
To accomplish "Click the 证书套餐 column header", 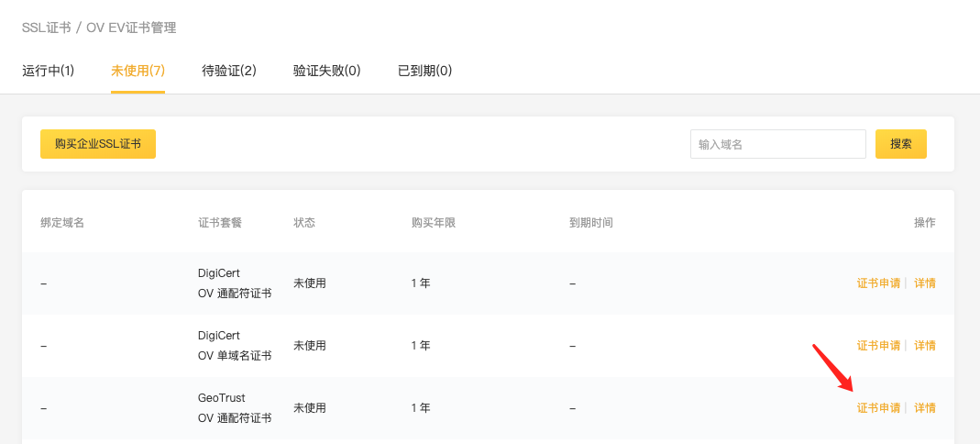I will 220,223.
